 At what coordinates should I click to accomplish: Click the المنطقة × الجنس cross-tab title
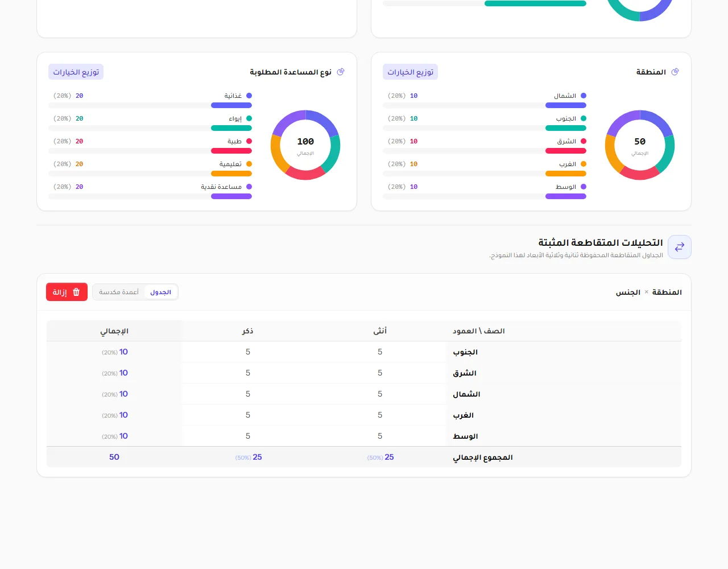click(x=648, y=292)
